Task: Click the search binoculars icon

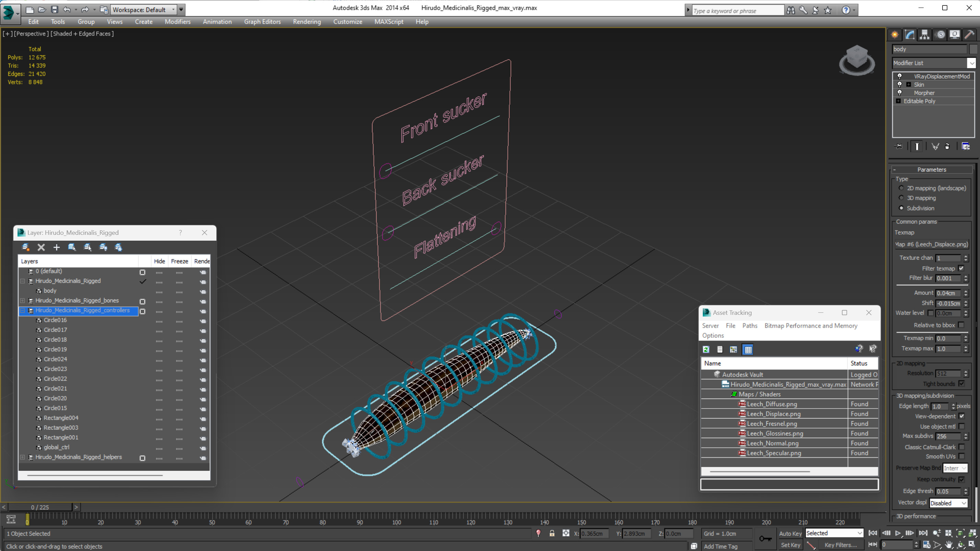Action: click(x=790, y=10)
